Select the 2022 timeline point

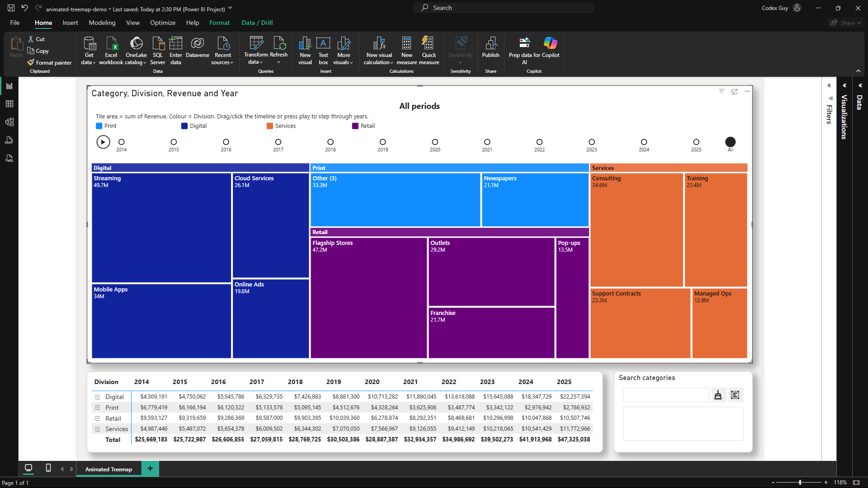pos(539,142)
